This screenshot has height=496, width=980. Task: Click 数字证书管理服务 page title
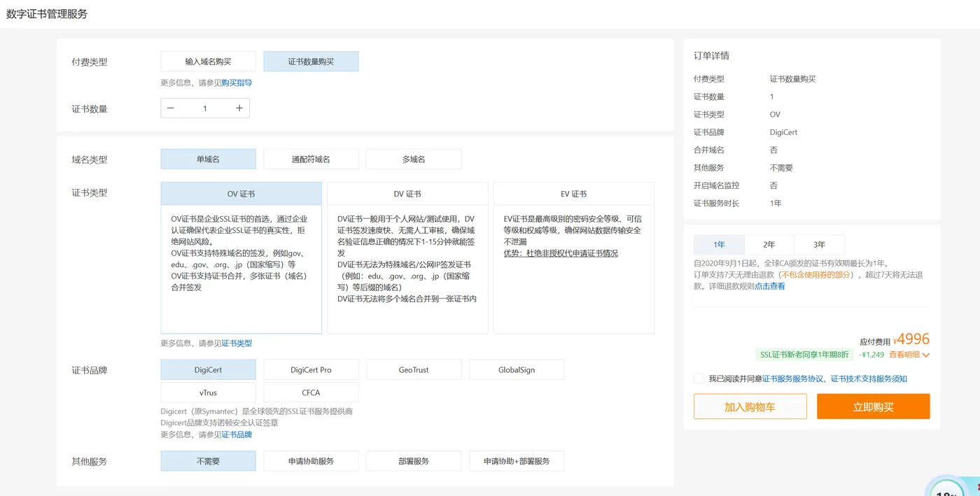(x=47, y=14)
